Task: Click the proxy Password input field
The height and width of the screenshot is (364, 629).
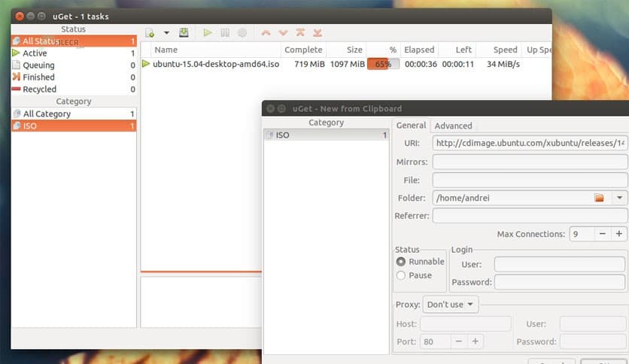Action: [x=594, y=341]
